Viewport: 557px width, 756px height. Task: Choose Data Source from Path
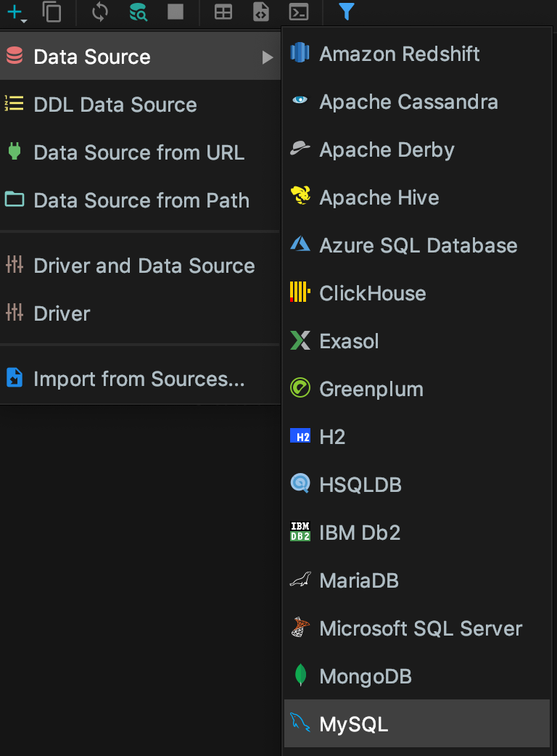click(140, 200)
